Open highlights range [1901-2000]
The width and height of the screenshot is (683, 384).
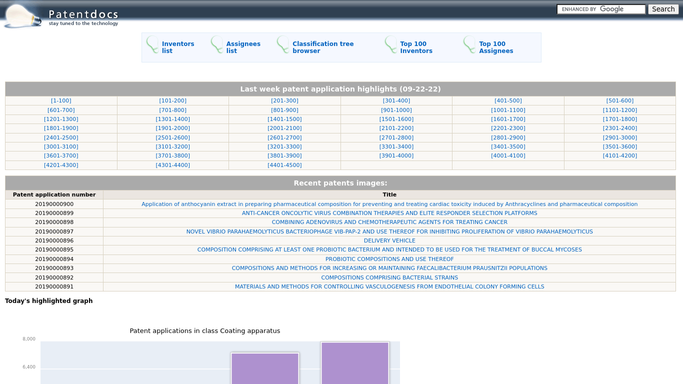pyautogui.click(x=173, y=128)
